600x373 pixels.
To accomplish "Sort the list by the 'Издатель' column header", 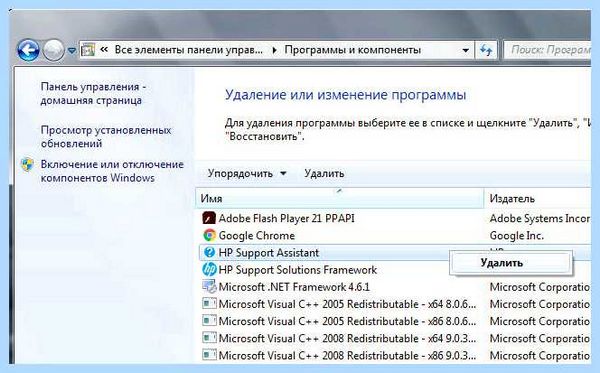I will (538, 198).
